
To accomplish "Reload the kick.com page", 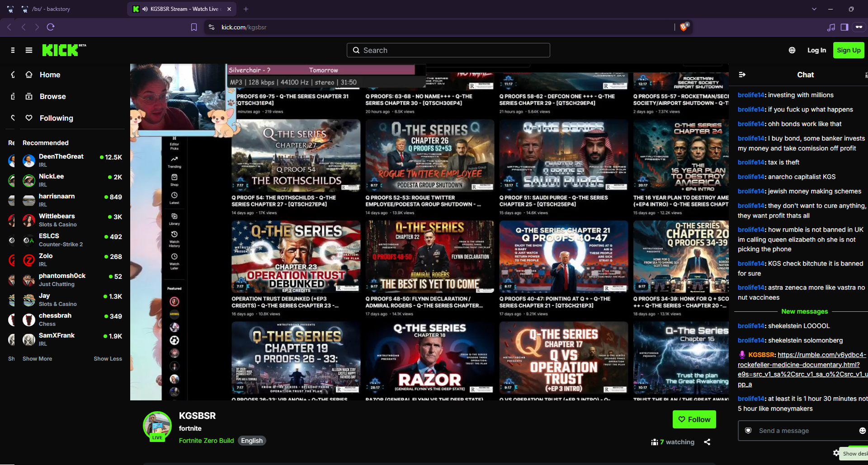I will tap(51, 27).
